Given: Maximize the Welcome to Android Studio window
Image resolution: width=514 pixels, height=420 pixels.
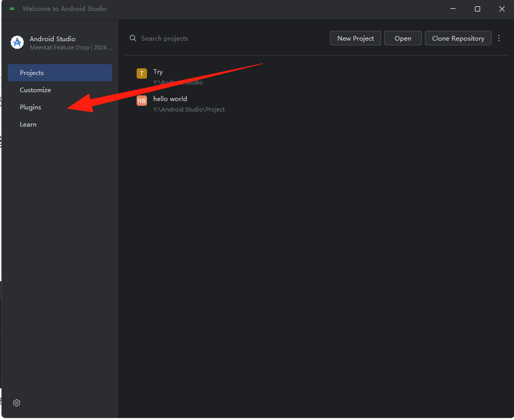Looking at the screenshot, I should 478,9.
